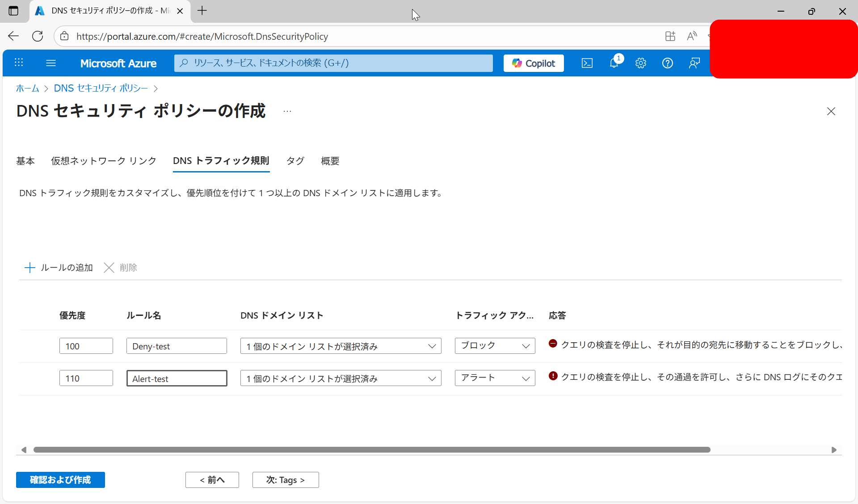Screen dimensions: 858x504
Task: Click the Copilot button
Action: click(534, 63)
